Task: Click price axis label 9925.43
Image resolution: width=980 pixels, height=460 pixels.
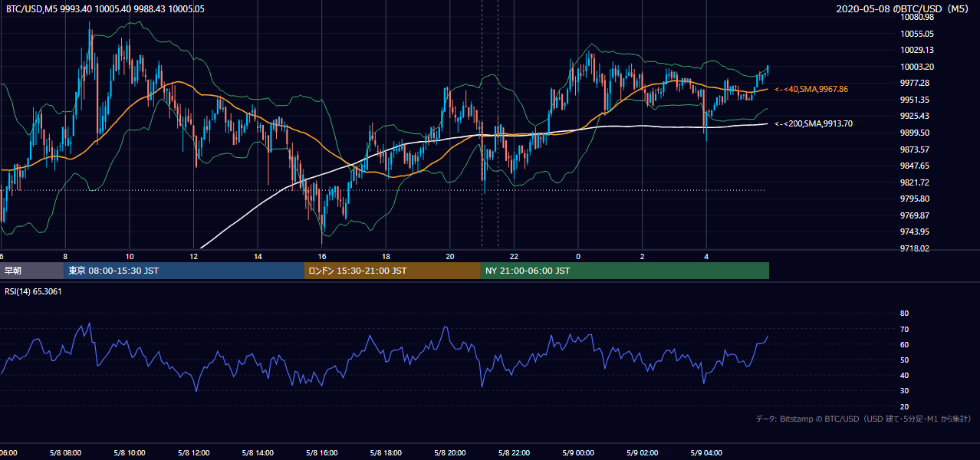Action: click(915, 116)
